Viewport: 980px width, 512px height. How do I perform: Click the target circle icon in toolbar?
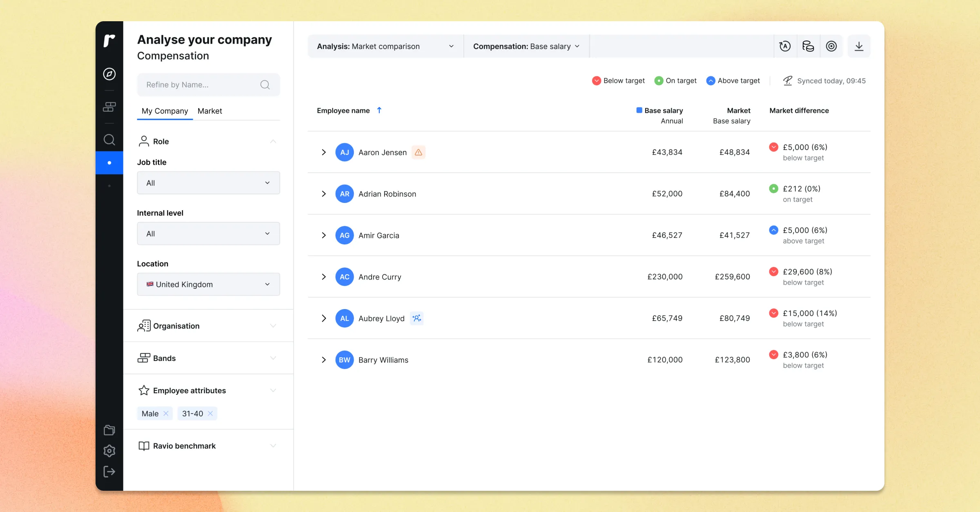point(831,46)
